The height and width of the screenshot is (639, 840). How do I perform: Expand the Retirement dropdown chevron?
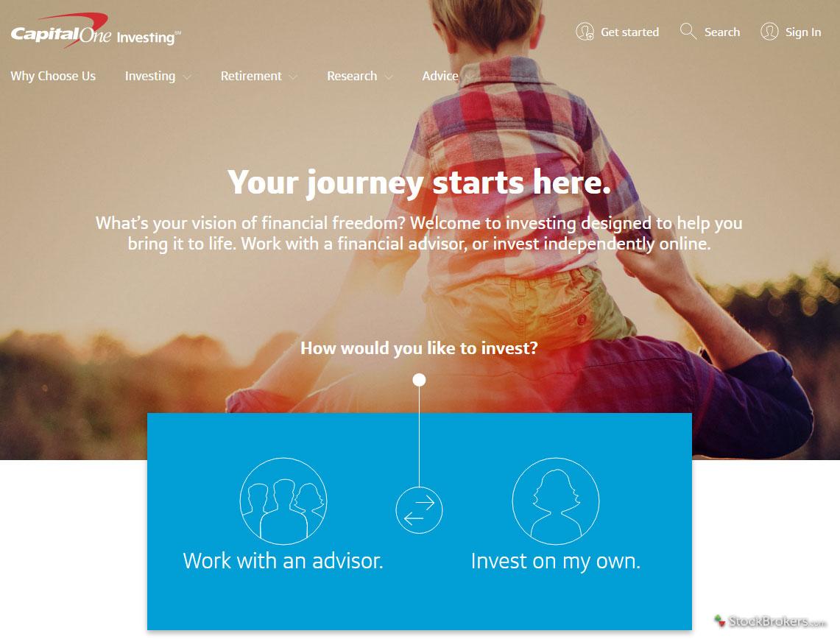point(293,77)
